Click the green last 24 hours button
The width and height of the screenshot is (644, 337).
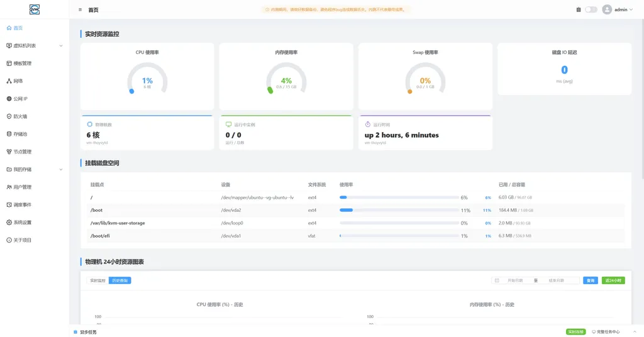click(613, 280)
